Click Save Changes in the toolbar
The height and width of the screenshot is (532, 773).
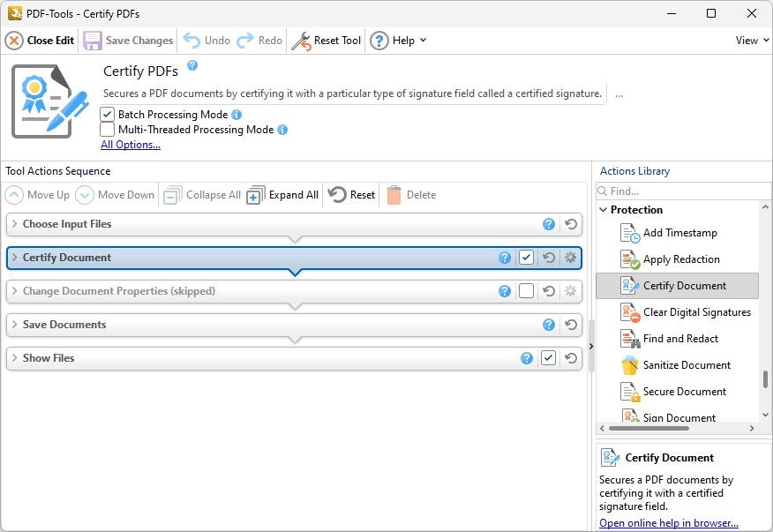tap(128, 41)
